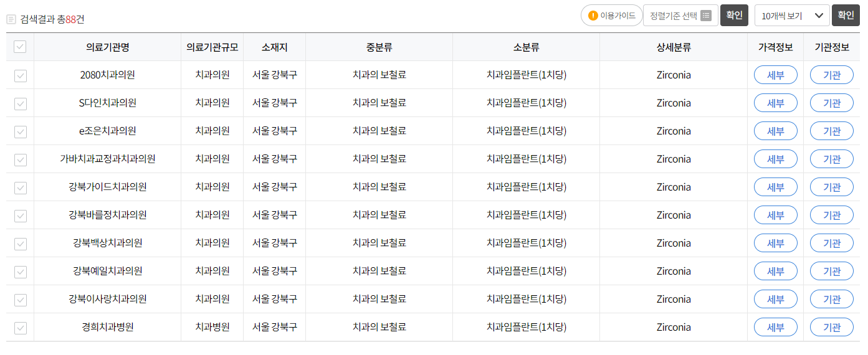Select 기관 in 강북백상치과의원 row
Image resolution: width=868 pixels, height=355 pixels.
tap(832, 244)
